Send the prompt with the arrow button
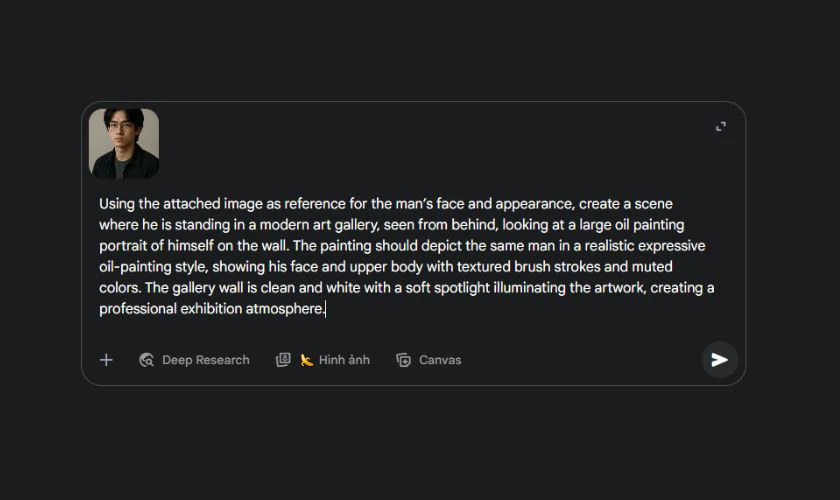This screenshot has height=500, width=840. 719,360
